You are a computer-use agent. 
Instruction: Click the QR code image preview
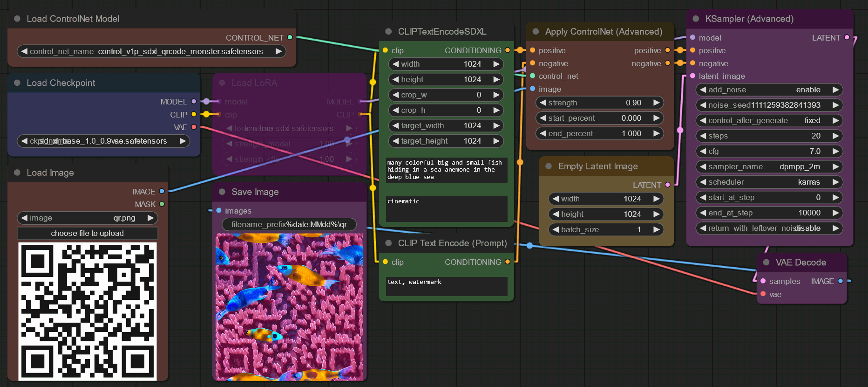[88, 311]
